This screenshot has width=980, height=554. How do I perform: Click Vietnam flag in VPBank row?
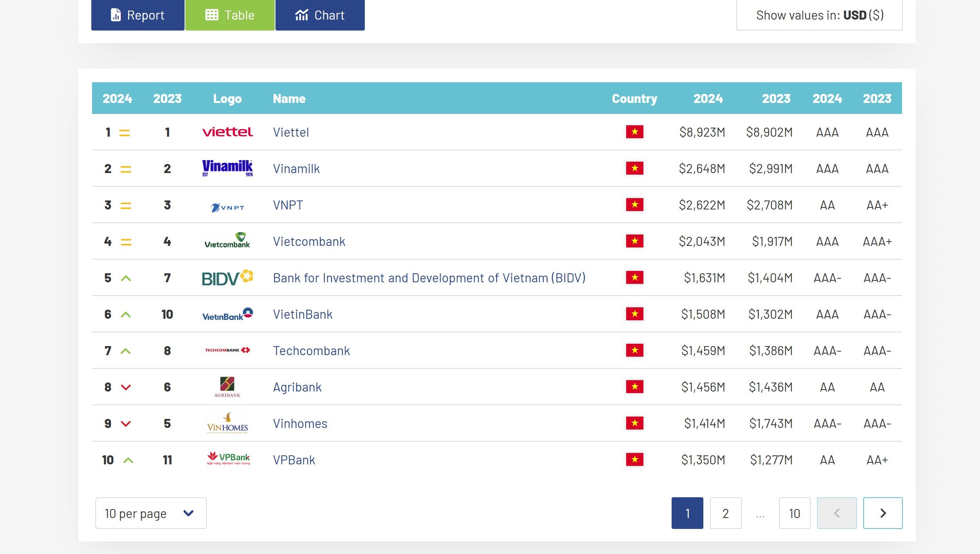coord(634,460)
